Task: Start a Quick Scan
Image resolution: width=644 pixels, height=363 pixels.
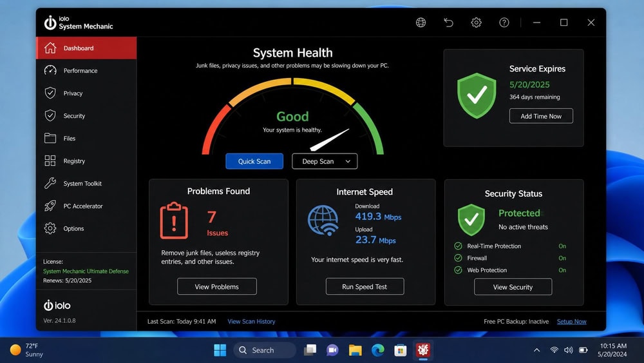Action: (254, 161)
